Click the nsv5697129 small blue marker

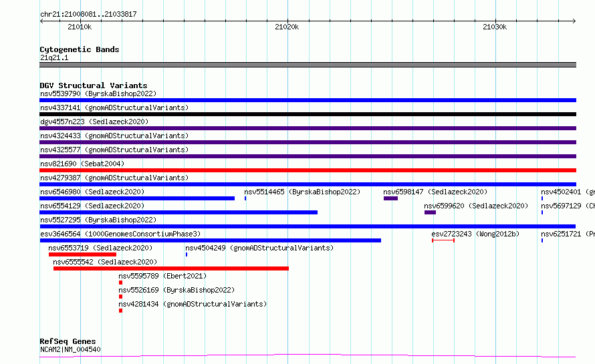pos(542,212)
